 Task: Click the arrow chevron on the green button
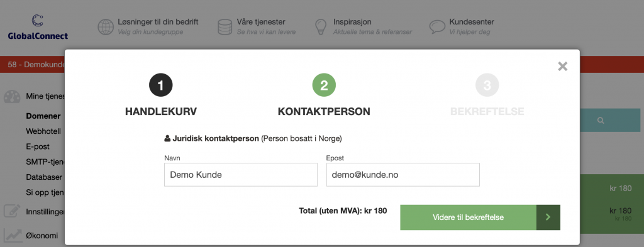tap(548, 217)
